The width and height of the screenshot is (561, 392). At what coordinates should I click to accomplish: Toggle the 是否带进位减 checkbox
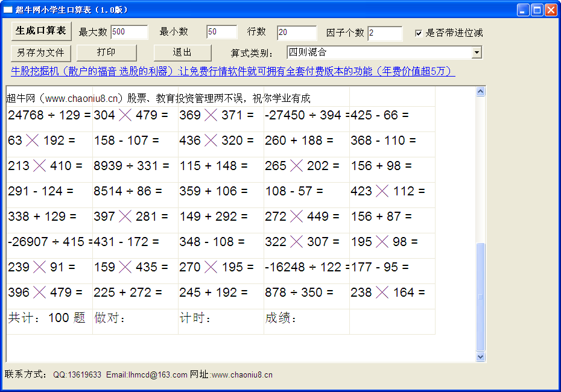point(418,33)
